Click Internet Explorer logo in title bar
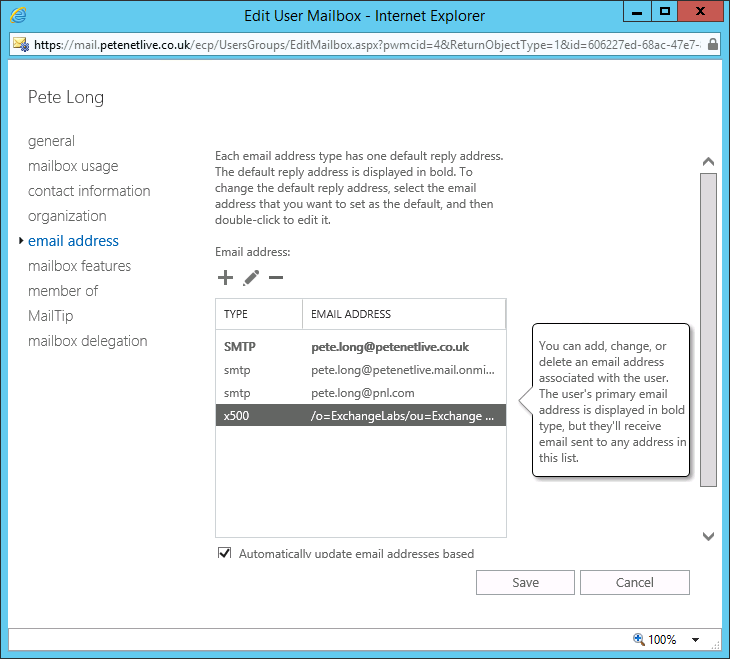 pos(18,15)
